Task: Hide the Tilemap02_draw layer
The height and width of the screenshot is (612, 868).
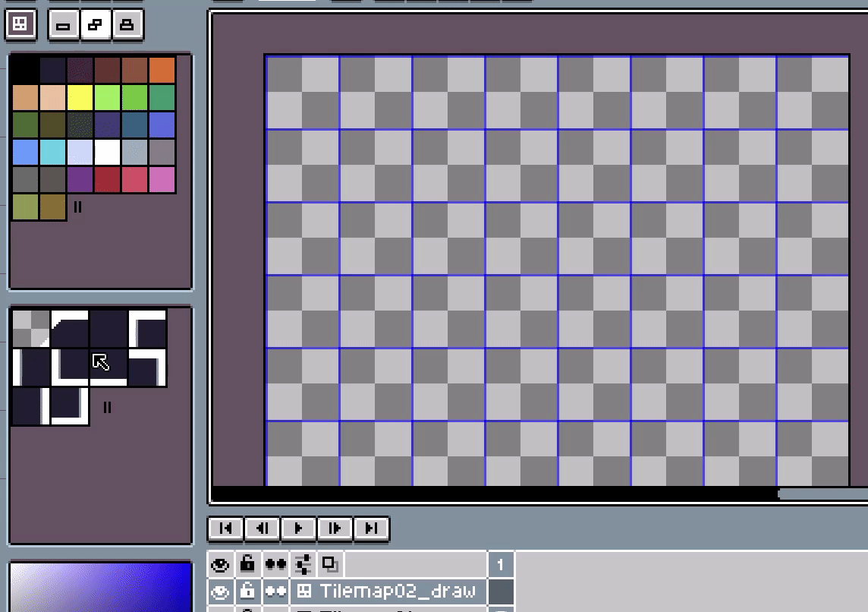Action: click(x=220, y=591)
